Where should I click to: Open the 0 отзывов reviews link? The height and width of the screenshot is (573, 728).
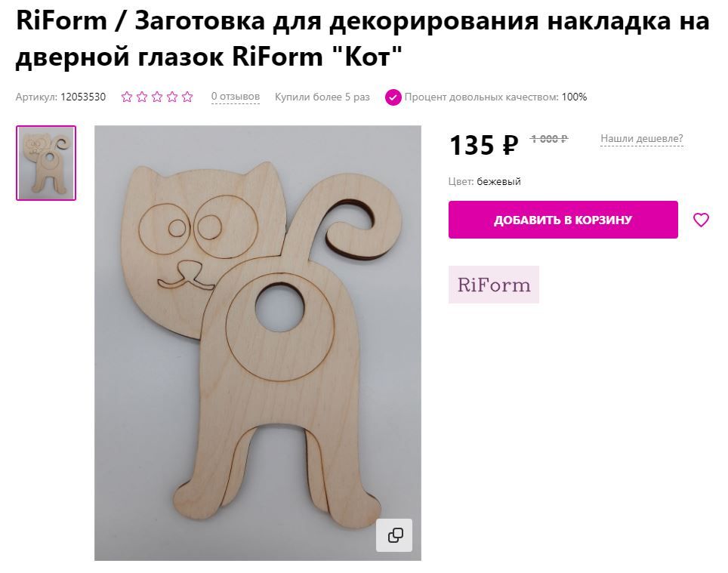tap(236, 97)
